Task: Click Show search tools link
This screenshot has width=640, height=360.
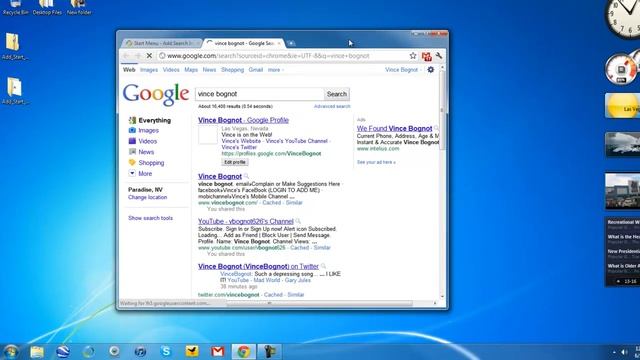Action: pos(150,218)
